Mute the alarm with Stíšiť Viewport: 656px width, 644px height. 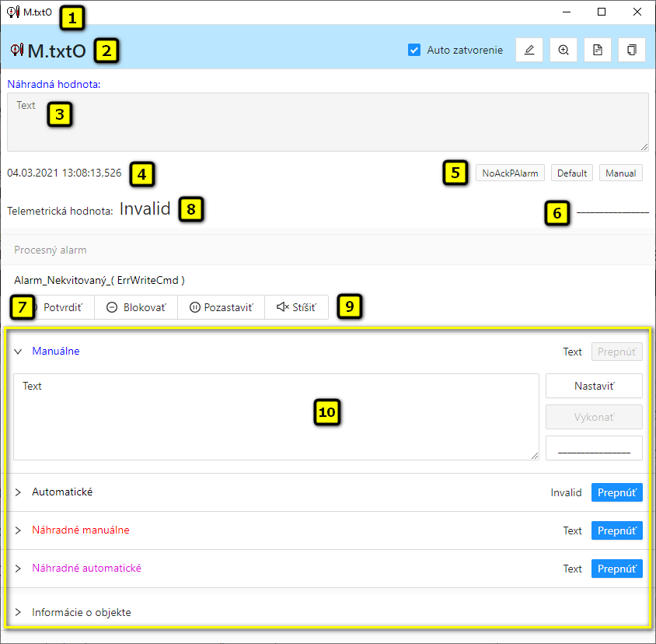[x=296, y=307]
